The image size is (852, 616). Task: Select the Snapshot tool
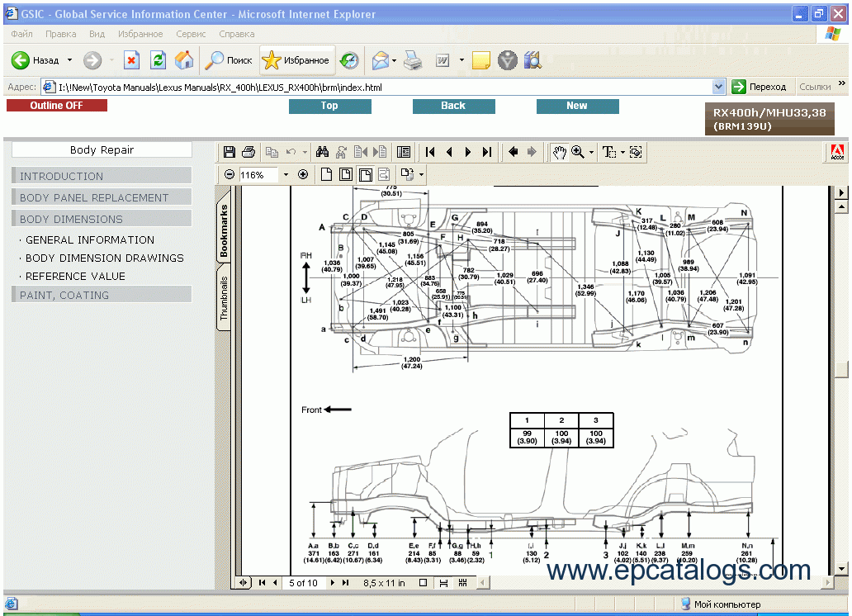coord(636,152)
